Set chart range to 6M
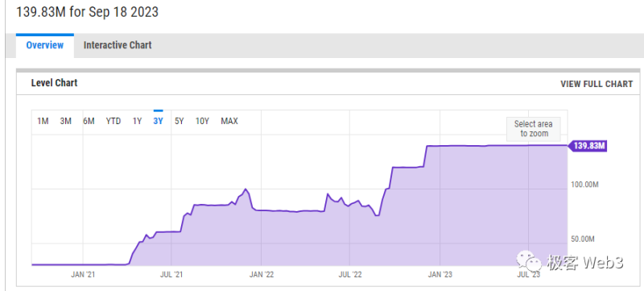Screen dimensions: 644x291 coord(89,121)
